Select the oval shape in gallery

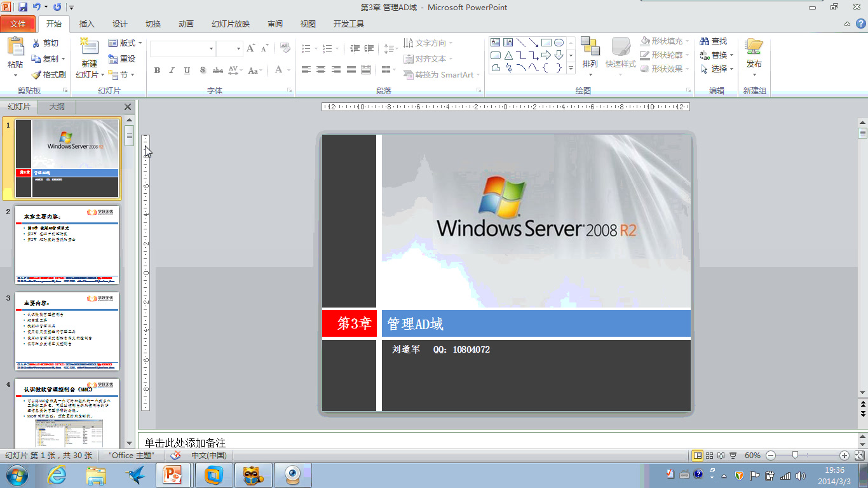[559, 43]
